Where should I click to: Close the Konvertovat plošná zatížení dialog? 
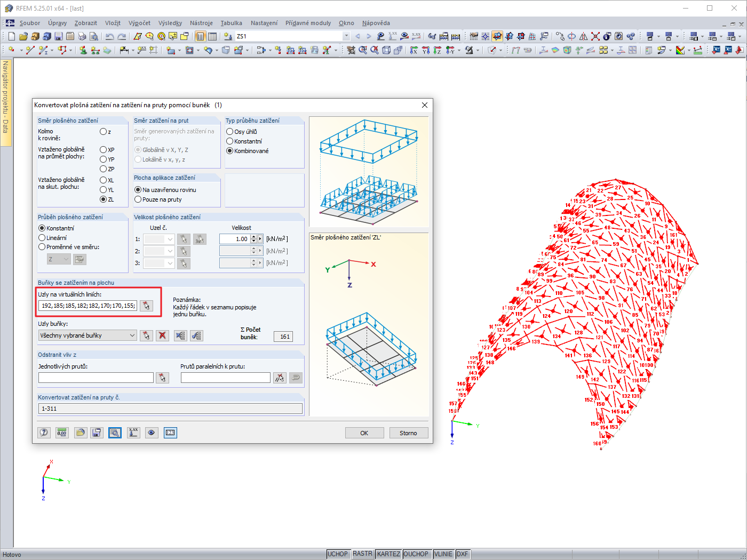tap(425, 105)
